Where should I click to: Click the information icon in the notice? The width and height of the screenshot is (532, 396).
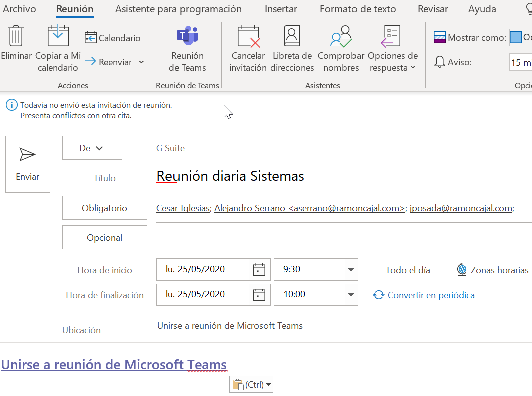(11, 105)
